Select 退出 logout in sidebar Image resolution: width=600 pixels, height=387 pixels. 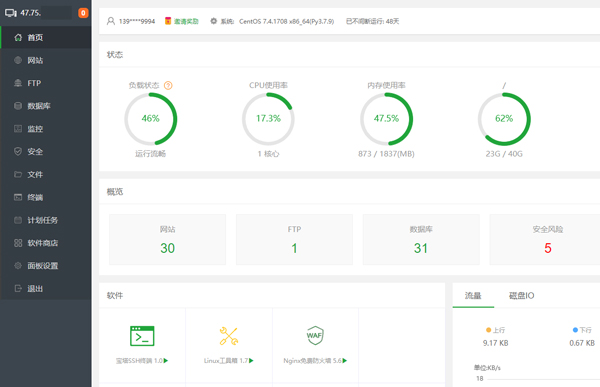pos(46,288)
